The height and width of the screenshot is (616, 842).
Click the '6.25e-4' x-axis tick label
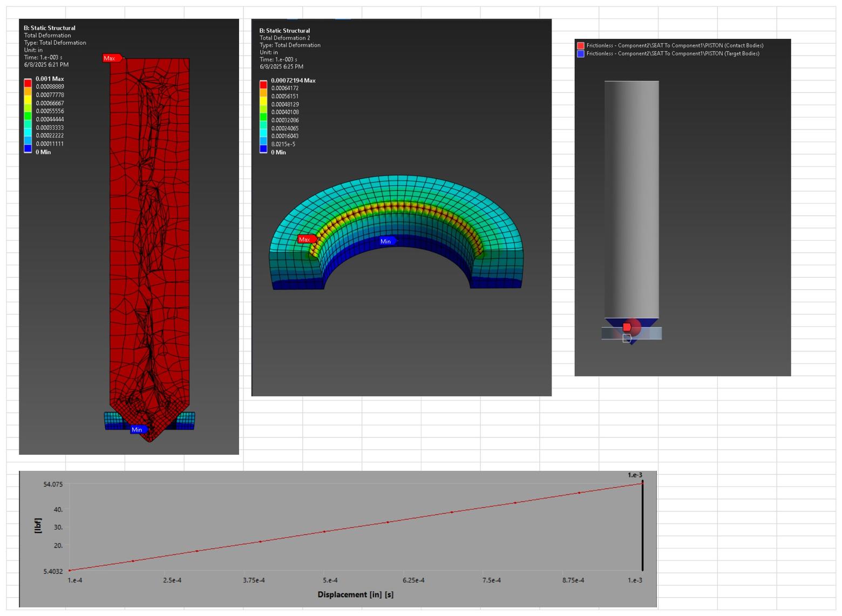coord(413,581)
